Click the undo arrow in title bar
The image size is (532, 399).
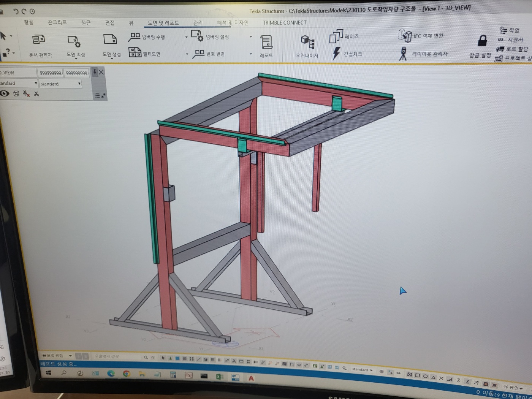click(16, 11)
